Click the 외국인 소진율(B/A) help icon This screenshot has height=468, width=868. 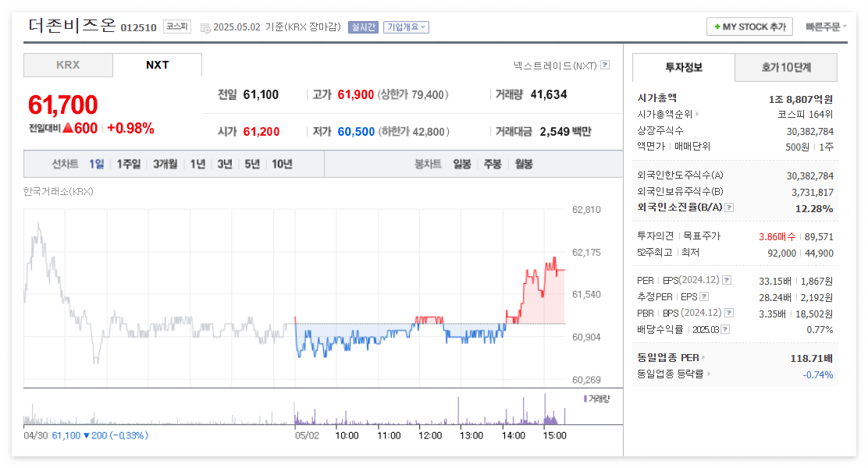[x=728, y=208]
